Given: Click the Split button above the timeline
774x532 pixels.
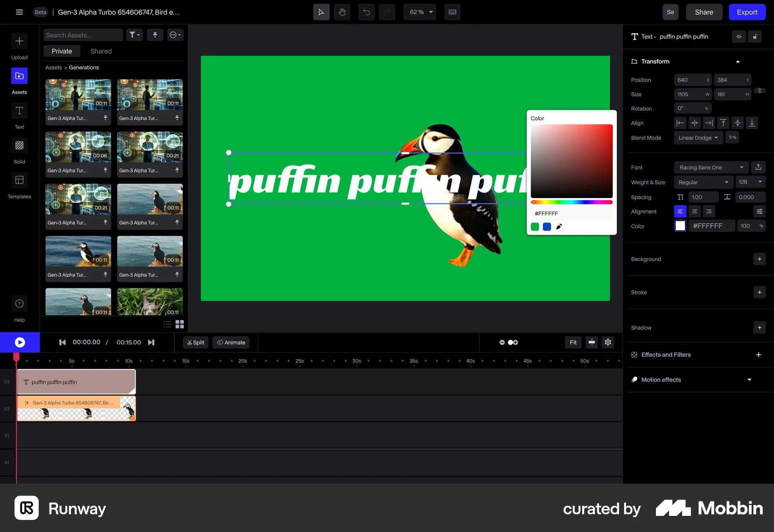Looking at the screenshot, I should (196, 342).
